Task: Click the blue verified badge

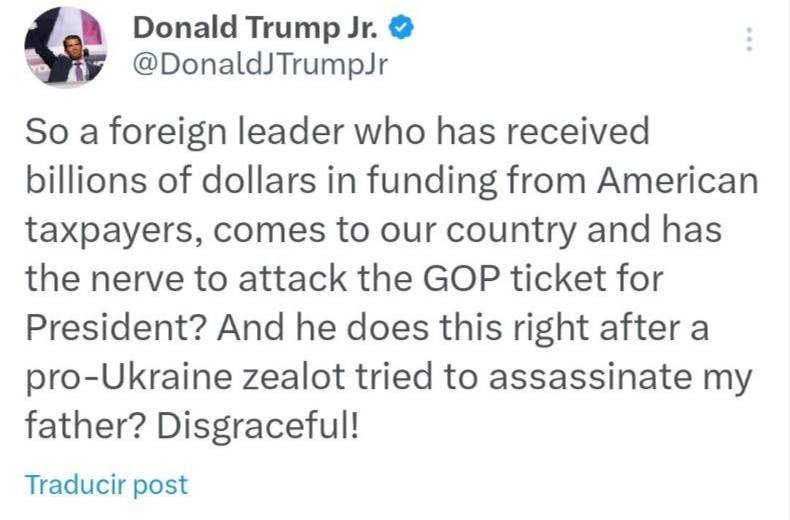Action: 402,29
